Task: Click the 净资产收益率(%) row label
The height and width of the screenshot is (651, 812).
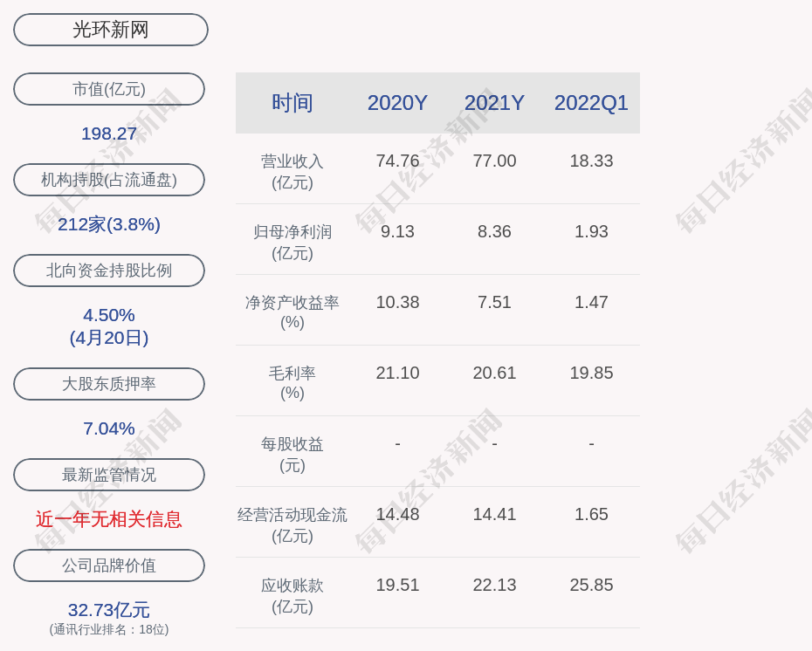Action: (292, 312)
